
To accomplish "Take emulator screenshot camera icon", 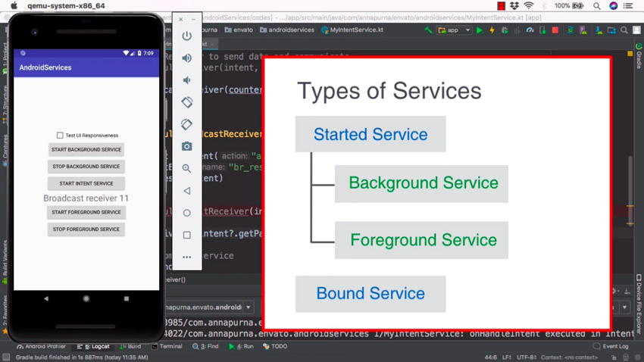I will tap(187, 146).
